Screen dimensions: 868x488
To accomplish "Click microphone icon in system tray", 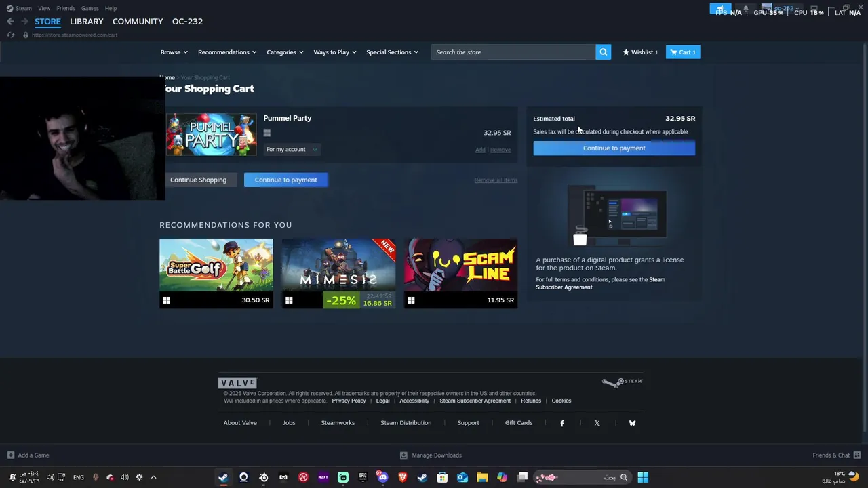I will coord(96,477).
